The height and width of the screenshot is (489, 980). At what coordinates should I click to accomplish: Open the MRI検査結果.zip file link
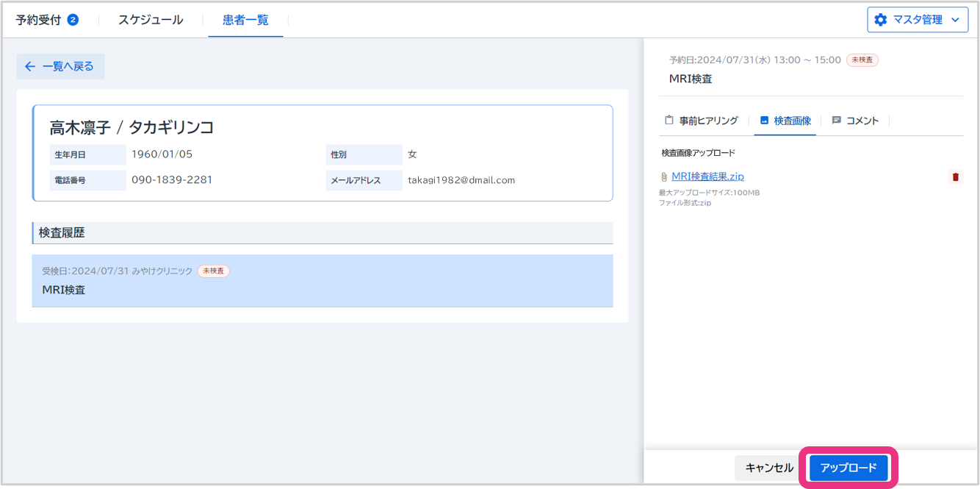pyautogui.click(x=707, y=176)
